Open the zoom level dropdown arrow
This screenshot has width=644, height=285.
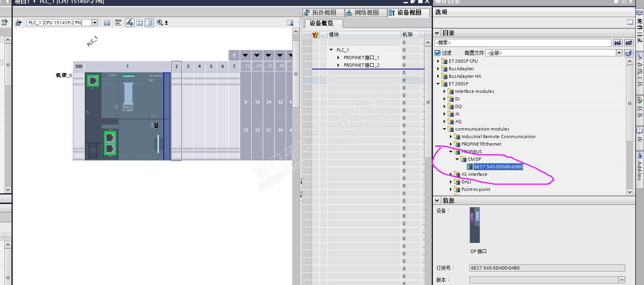coord(166,23)
